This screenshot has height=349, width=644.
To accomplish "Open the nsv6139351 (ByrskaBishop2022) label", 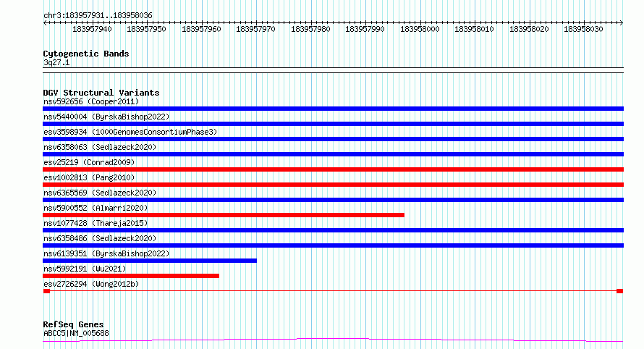I will click(x=106, y=253).
